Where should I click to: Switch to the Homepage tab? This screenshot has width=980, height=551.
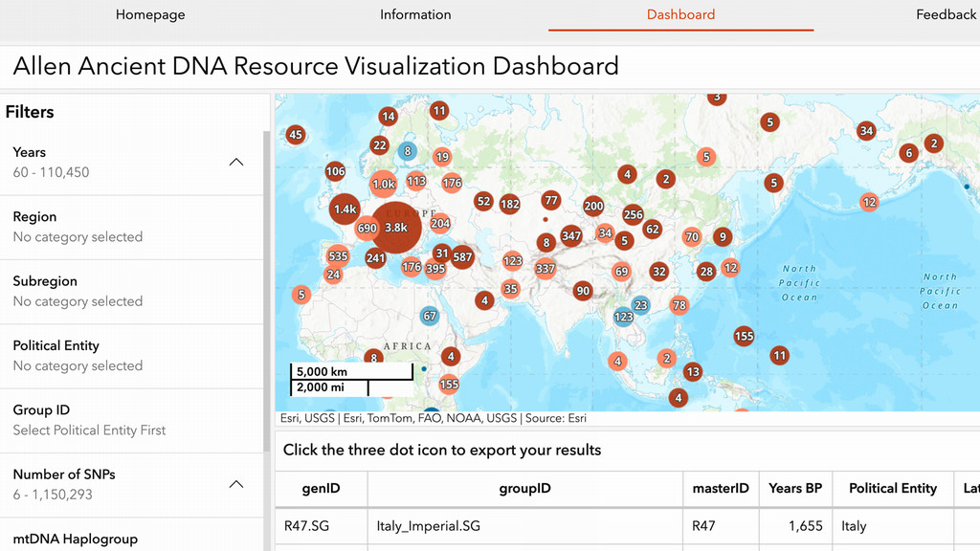pos(150,14)
